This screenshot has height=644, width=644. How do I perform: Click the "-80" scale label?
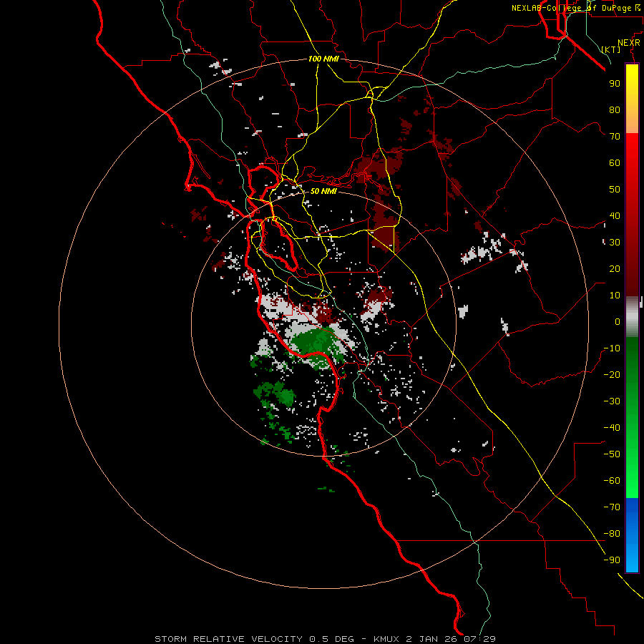coord(612,534)
